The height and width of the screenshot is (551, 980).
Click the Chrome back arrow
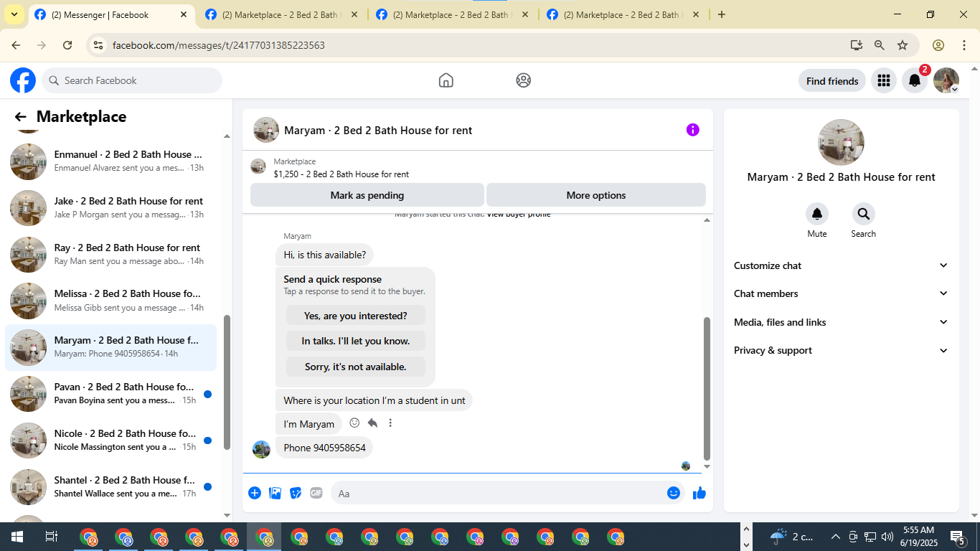coord(17,45)
